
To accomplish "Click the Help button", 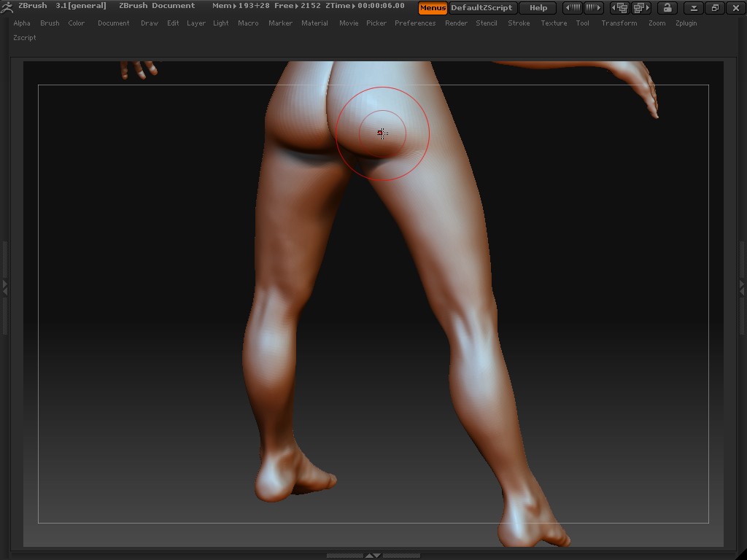I will pyautogui.click(x=538, y=7).
